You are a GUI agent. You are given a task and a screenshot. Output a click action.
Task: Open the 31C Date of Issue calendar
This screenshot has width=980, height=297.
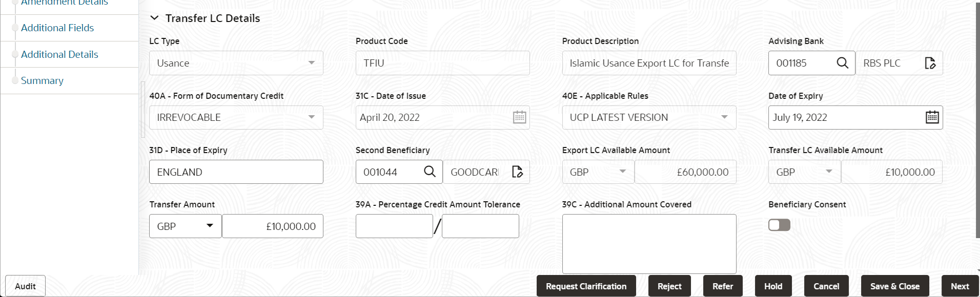pyautogui.click(x=519, y=117)
